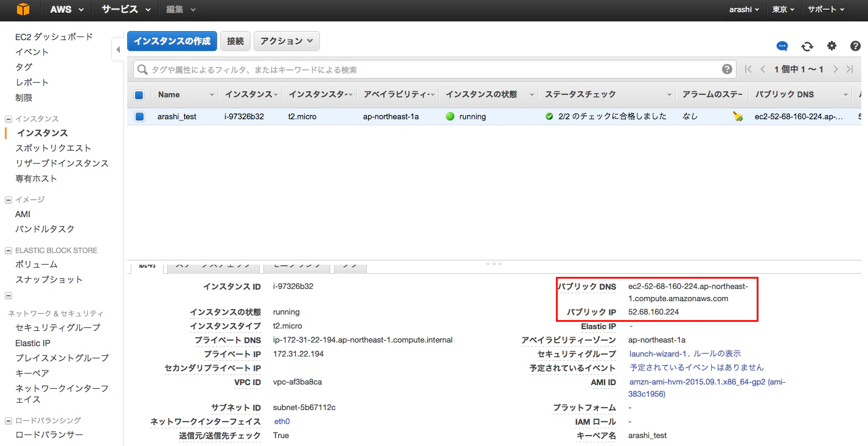Toggle the select-all instances checkbox

coord(139,95)
